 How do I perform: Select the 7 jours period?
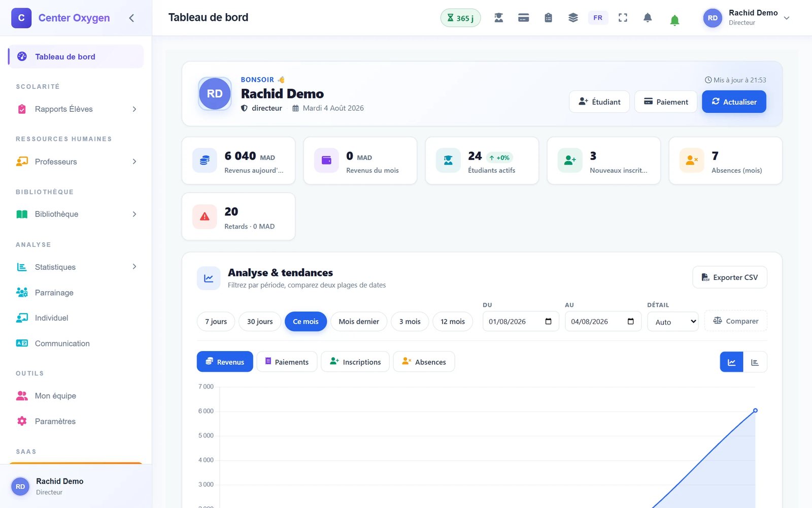(x=216, y=322)
